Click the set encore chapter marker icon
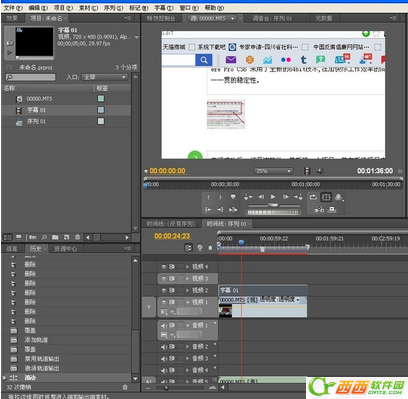This screenshot has width=408, height=399. tap(200, 248)
